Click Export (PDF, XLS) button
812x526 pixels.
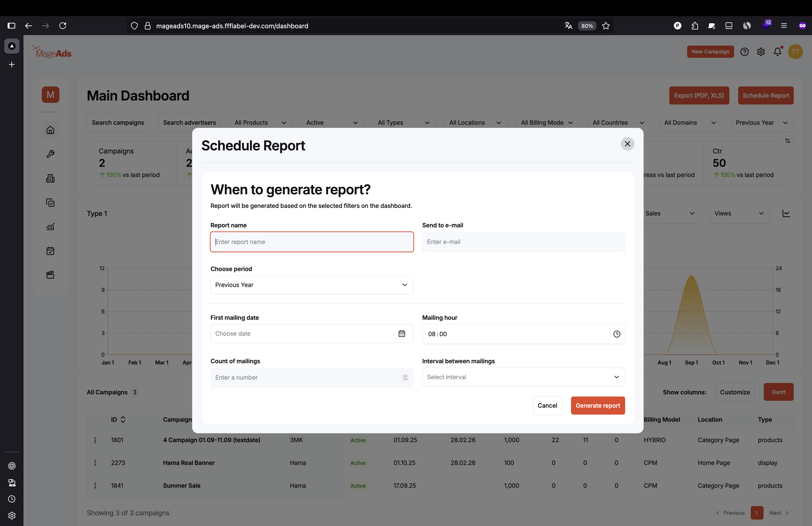click(699, 95)
